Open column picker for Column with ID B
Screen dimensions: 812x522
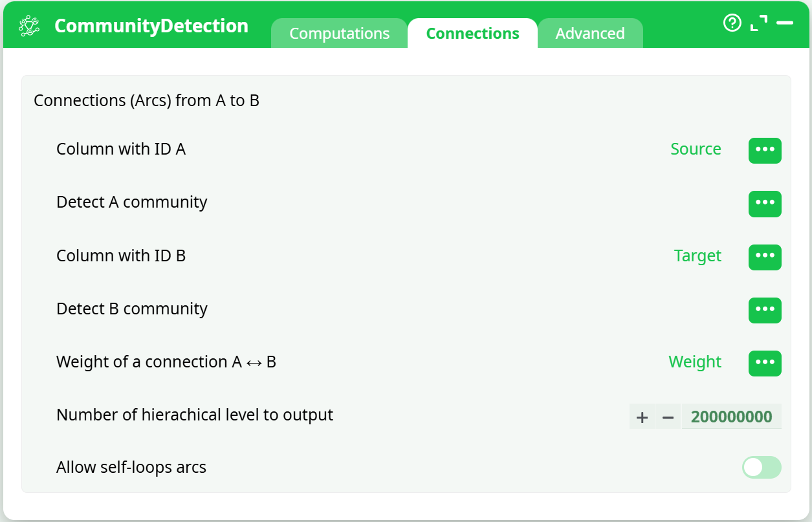765,257
